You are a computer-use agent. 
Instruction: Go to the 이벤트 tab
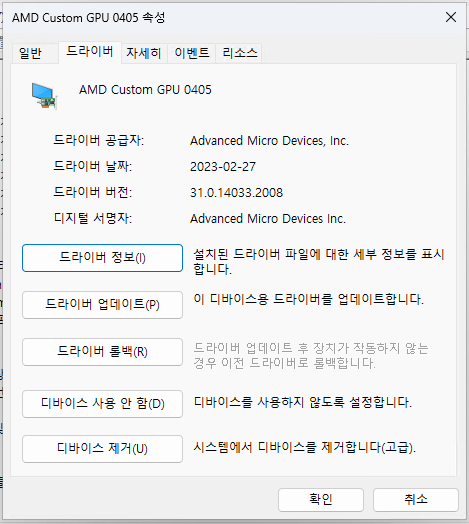click(192, 53)
